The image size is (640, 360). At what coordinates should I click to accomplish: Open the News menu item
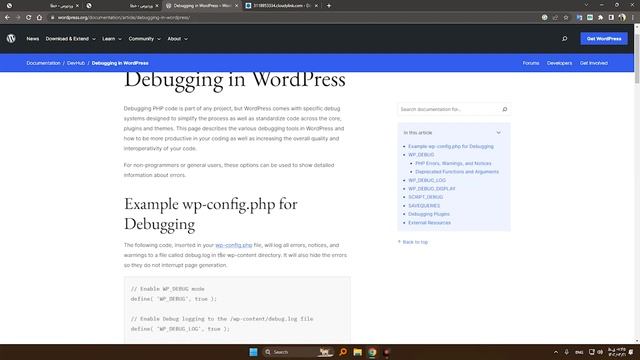click(33, 39)
